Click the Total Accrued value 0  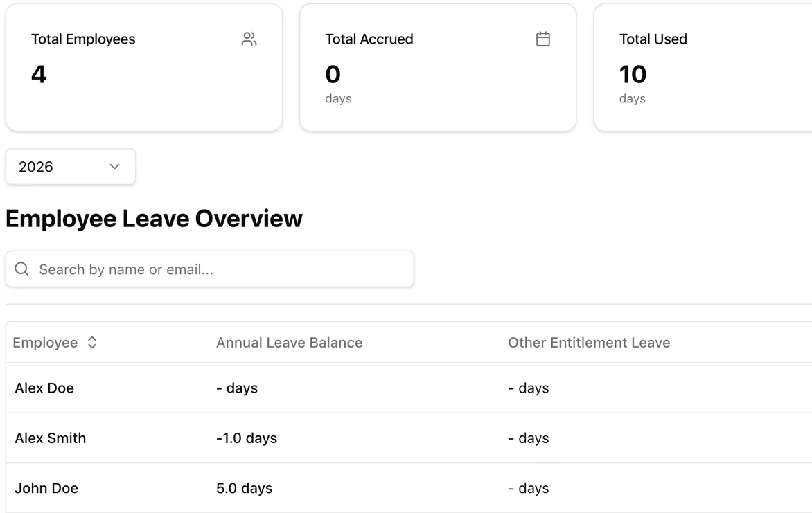pyautogui.click(x=333, y=75)
